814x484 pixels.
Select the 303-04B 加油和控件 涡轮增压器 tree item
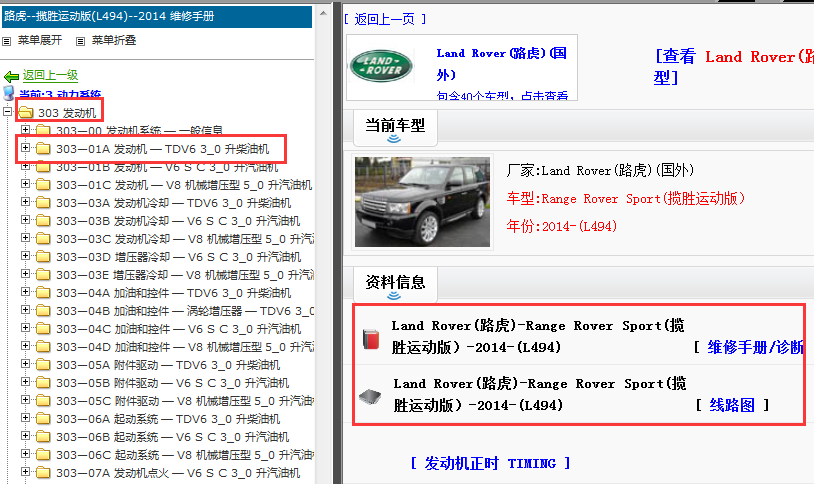coord(185,311)
